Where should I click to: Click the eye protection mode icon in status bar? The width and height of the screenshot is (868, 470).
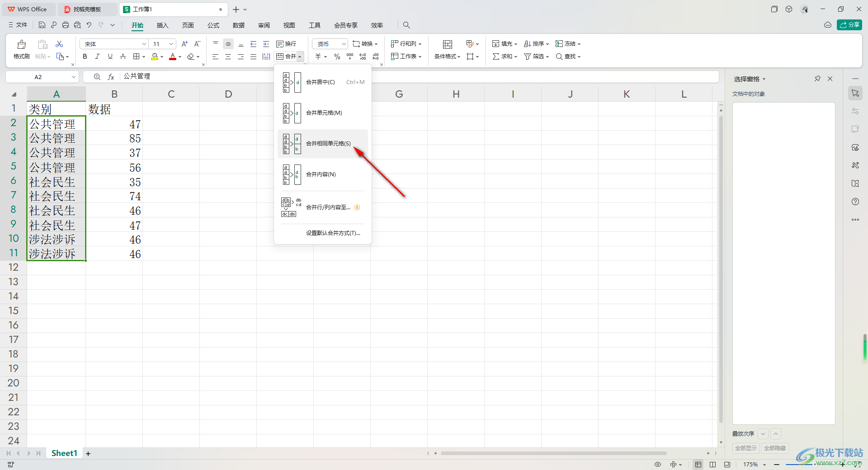point(658,465)
